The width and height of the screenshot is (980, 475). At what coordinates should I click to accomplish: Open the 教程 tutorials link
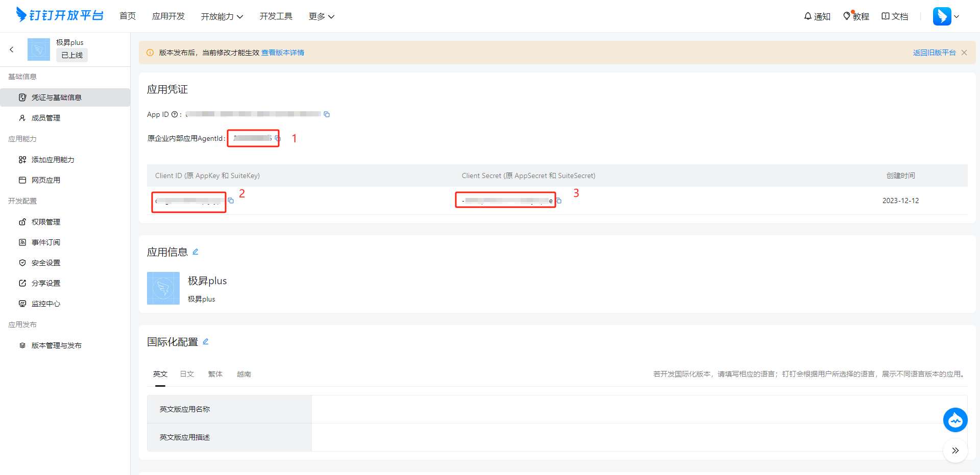click(x=856, y=16)
